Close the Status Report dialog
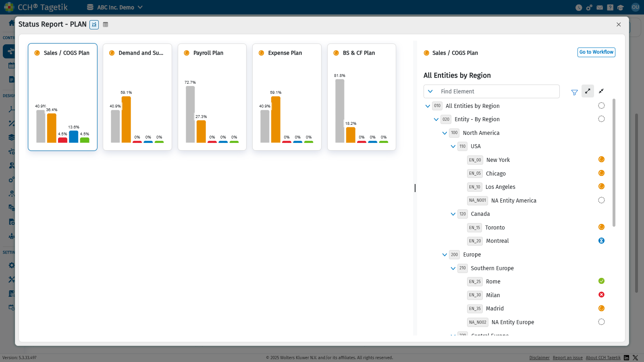644x362 pixels. (619, 25)
